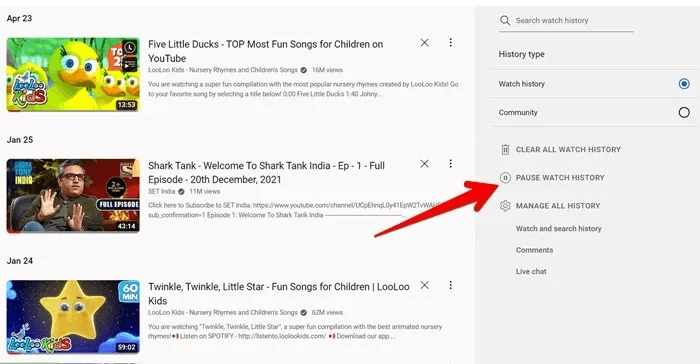Open Live chat history link
700x364 pixels.
click(531, 272)
